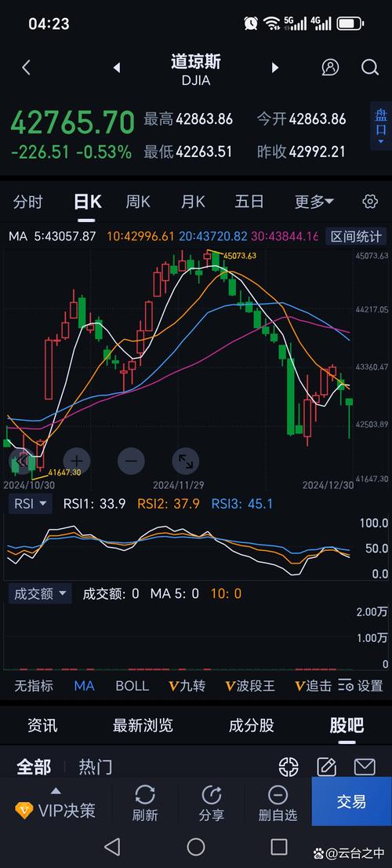Tap the 41647.30 low marker on chart
392x868 pixels.
click(64, 472)
